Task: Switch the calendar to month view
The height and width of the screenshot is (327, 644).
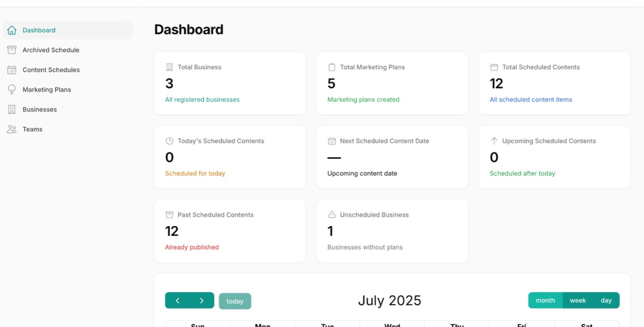Action: (545, 300)
